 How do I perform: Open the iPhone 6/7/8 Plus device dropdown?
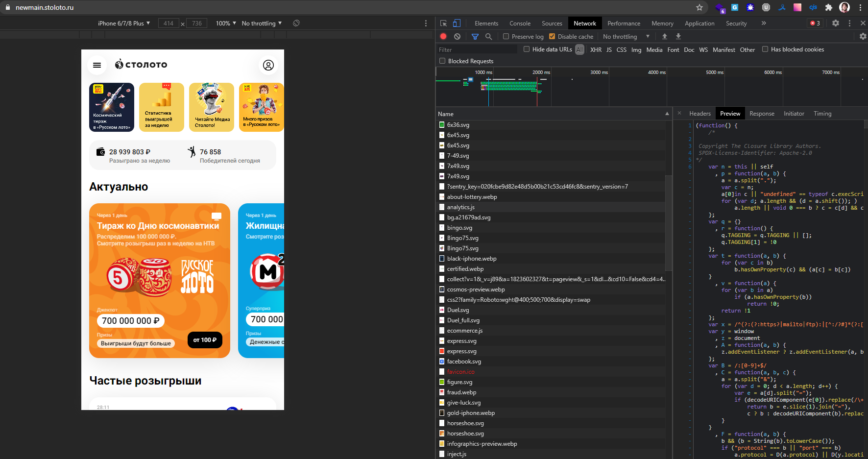[124, 23]
